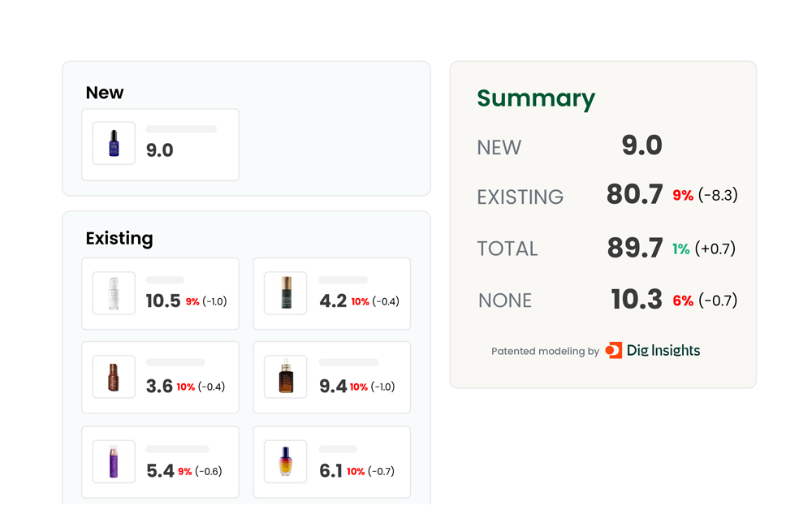Select the NEW label in Summary

point(499,148)
